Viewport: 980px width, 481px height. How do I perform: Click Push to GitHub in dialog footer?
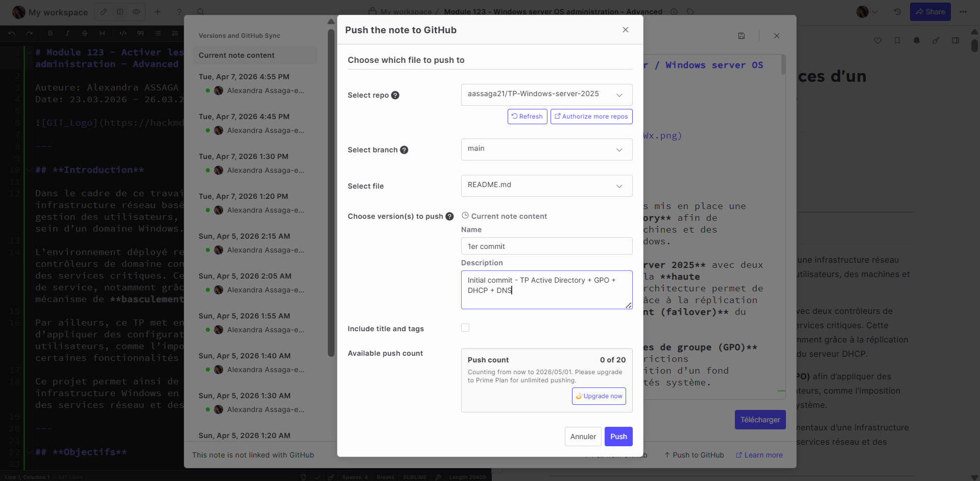(694, 455)
